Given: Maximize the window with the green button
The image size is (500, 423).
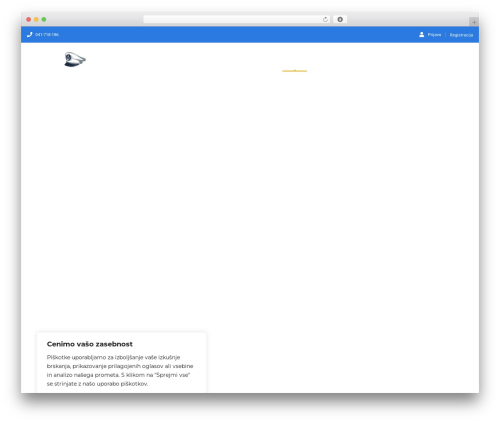Looking at the screenshot, I should (x=44, y=19).
